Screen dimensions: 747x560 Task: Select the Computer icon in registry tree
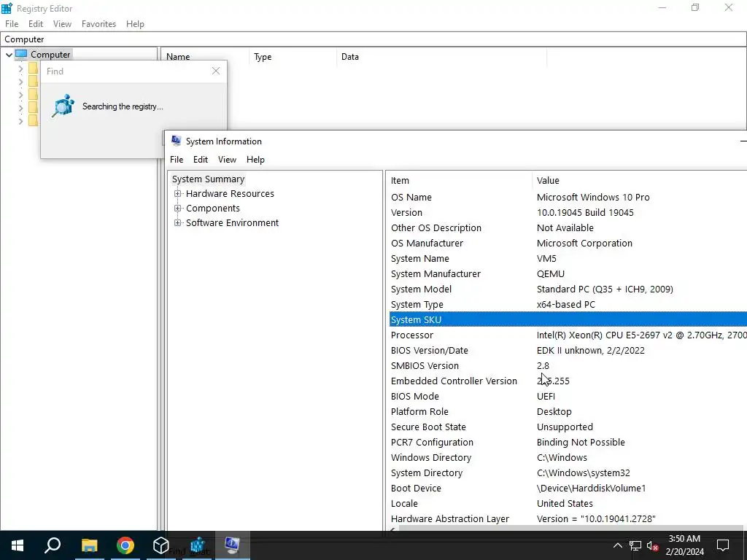[21, 54]
